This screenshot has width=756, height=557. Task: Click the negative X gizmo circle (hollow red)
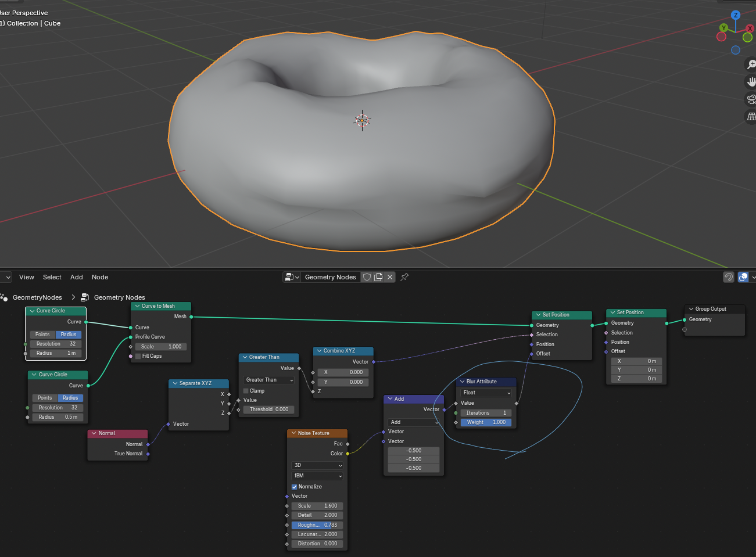point(722,37)
